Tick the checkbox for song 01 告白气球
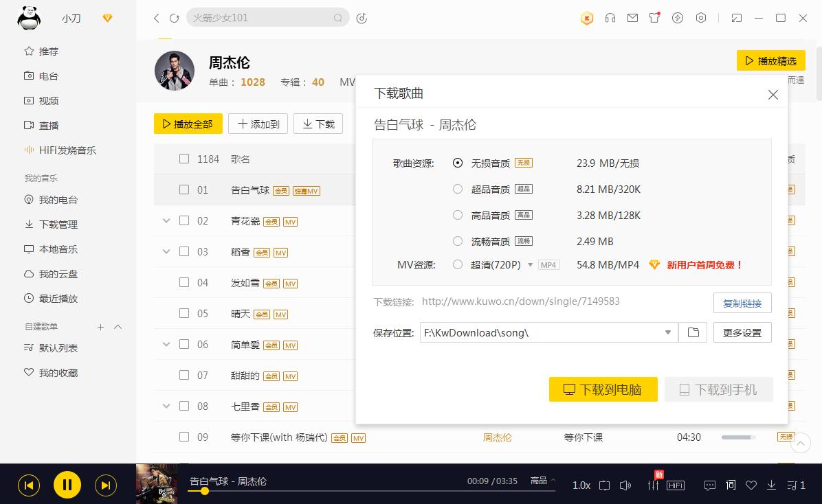Viewport: 822px width, 504px height. coord(184,190)
